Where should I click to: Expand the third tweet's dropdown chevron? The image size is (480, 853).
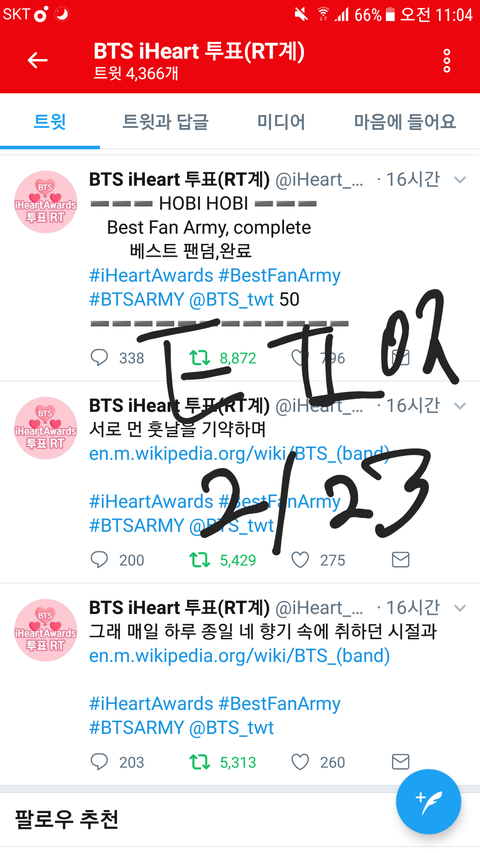pos(460,608)
